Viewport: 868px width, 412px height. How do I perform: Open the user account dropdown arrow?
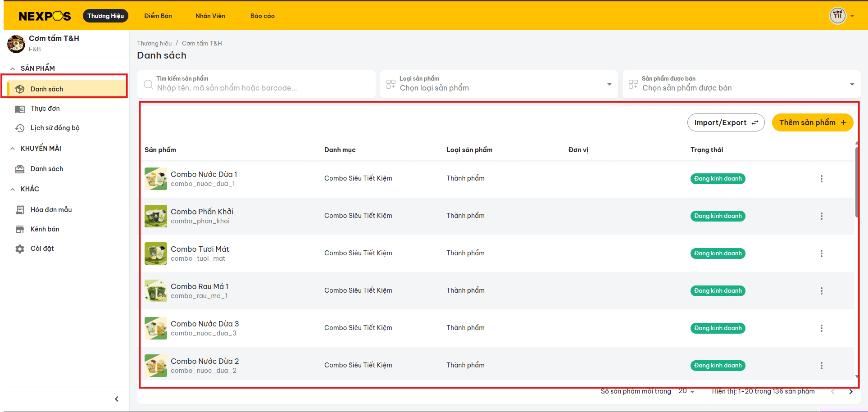coord(852,16)
